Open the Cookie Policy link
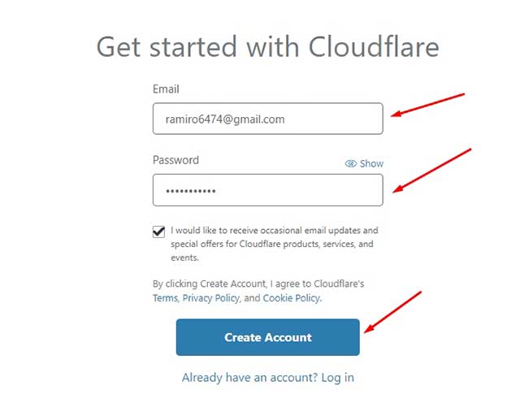Viewport: 520px width, 420px height. pos(292,298)
